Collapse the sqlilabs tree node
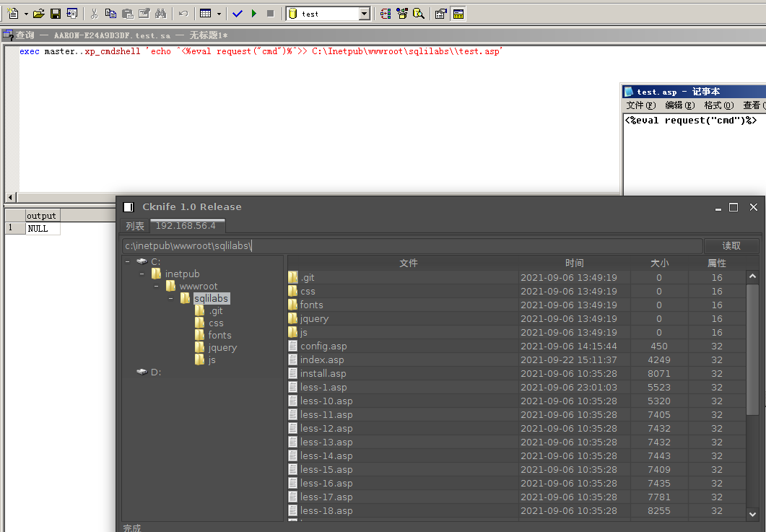The height and width of the screenshot is (532, 766). tap(170, 299)
